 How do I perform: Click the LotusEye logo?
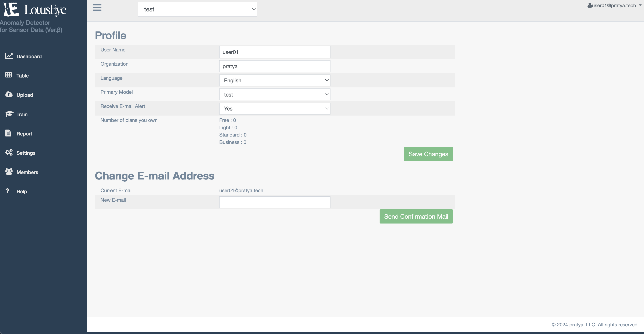tap(35, 10)
